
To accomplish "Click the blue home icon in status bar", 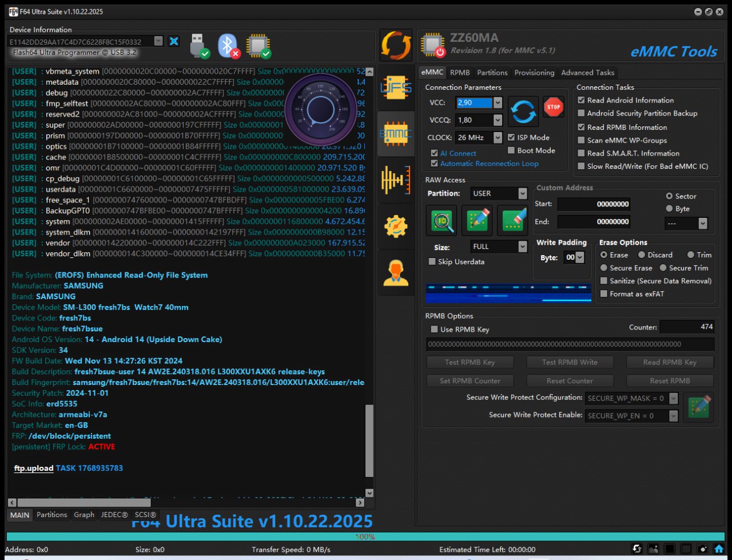I will 719,549.
